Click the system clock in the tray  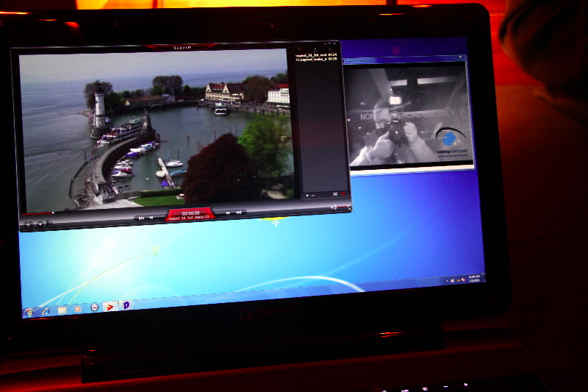[x=474, y=279]
